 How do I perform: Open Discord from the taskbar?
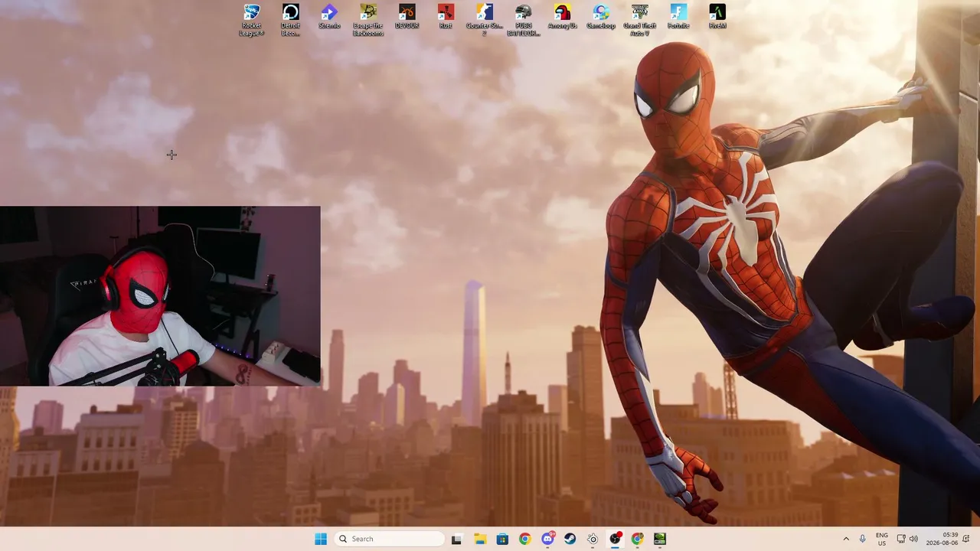click(x=547, y=539)
